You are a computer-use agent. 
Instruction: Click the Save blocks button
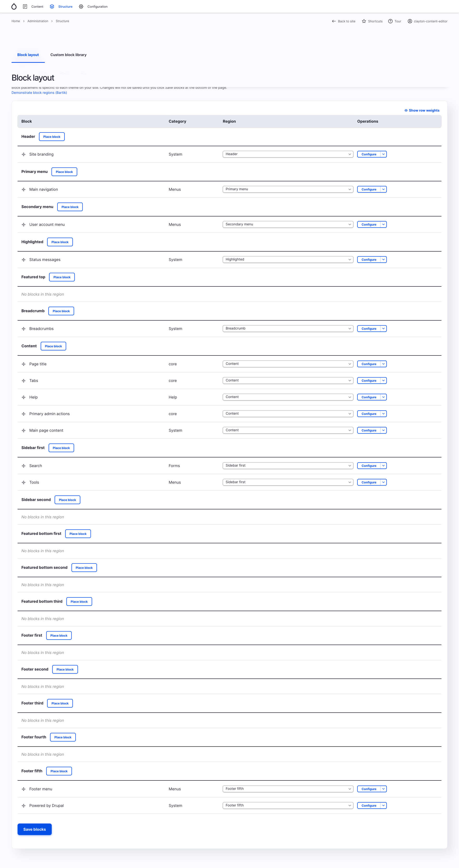34,829
